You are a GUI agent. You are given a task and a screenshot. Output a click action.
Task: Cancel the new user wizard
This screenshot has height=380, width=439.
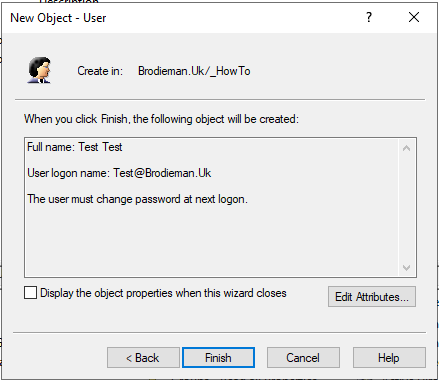click(x=303, y=358)
